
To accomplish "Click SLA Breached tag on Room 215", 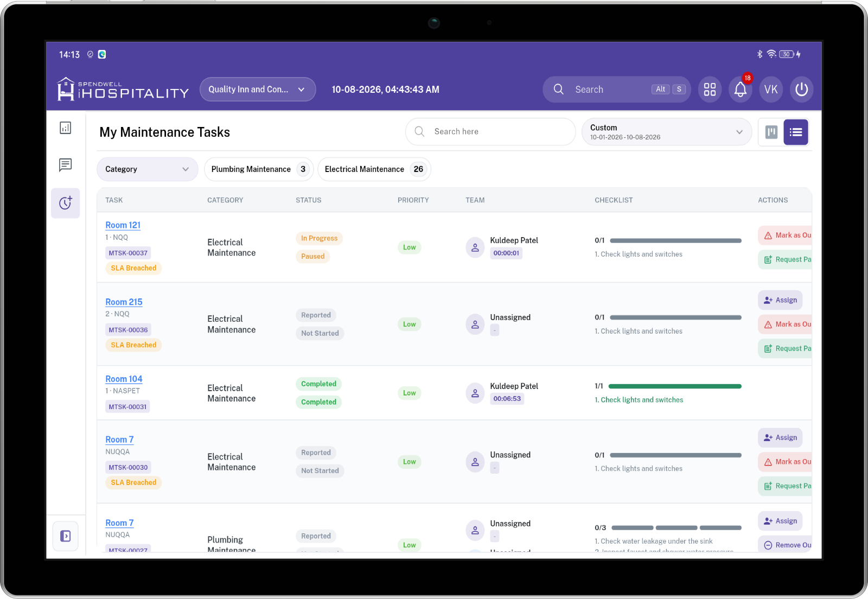I will click(x=133, y=345).
